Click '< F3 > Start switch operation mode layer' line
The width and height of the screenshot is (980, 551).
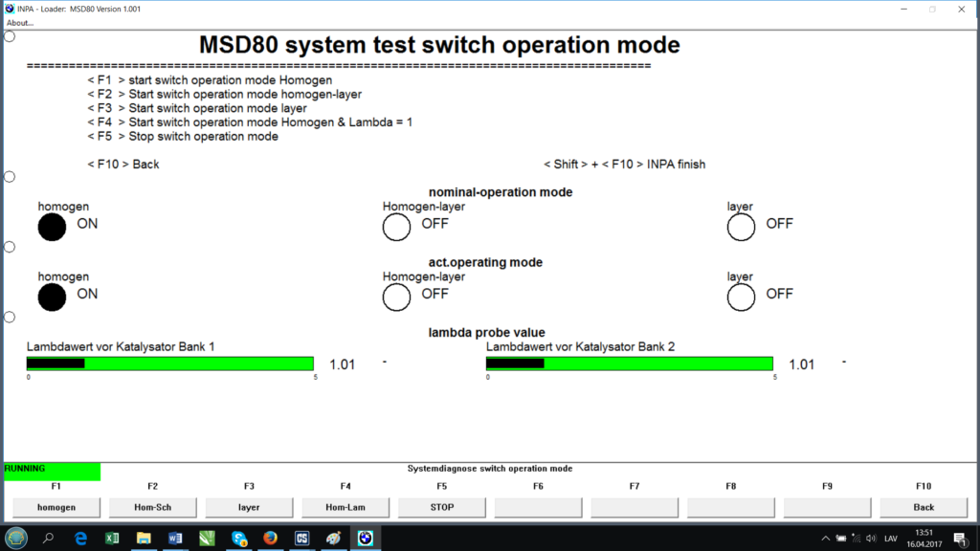coord(197,108)
